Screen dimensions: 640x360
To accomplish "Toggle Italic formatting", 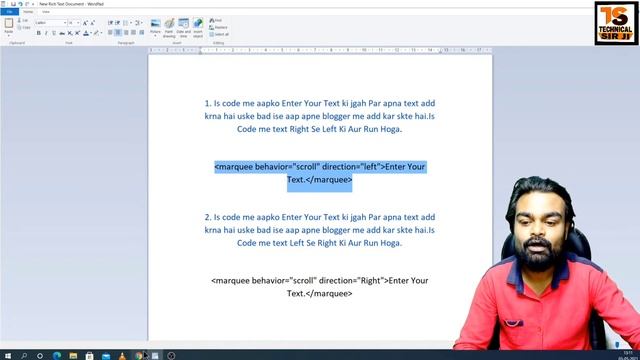I will tap(46, 33).
